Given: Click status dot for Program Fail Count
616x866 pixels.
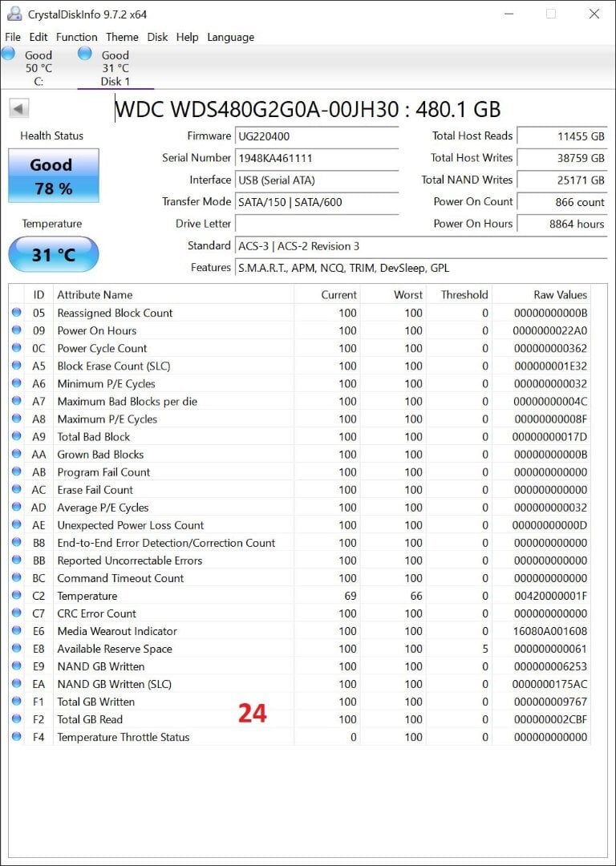Looking at the screenshot, I should coord(17,471).
